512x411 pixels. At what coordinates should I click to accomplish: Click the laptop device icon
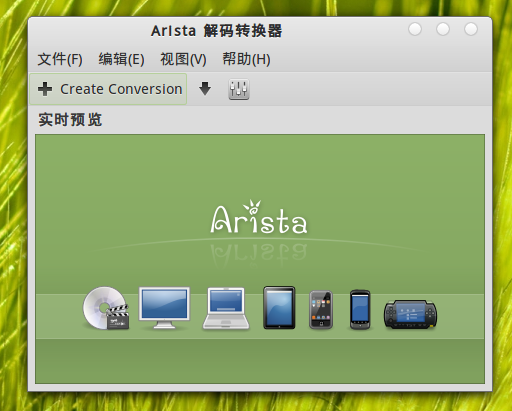(226, 308)
